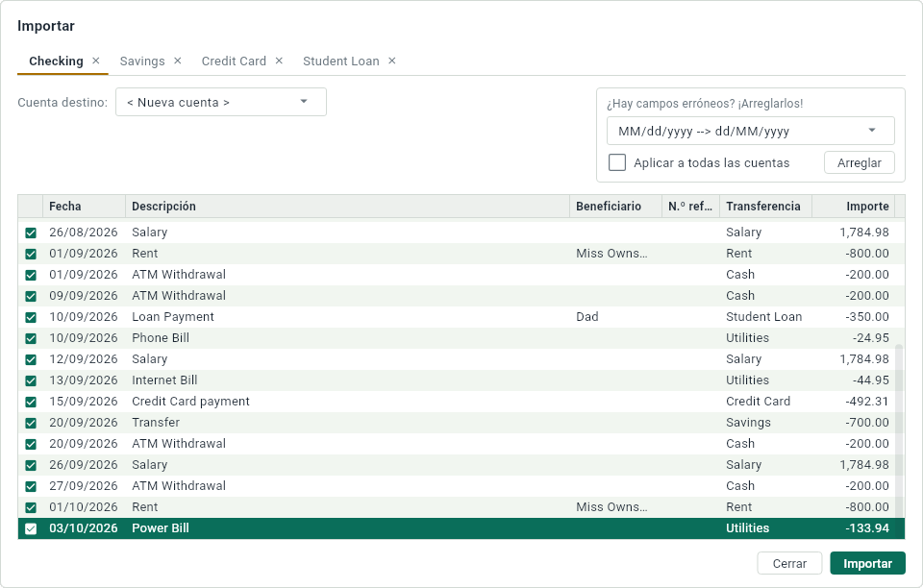Close the Student Loan tab using X
Image resolution: width=923 pixels, height=588 pixels.
[x=392, y=61]
